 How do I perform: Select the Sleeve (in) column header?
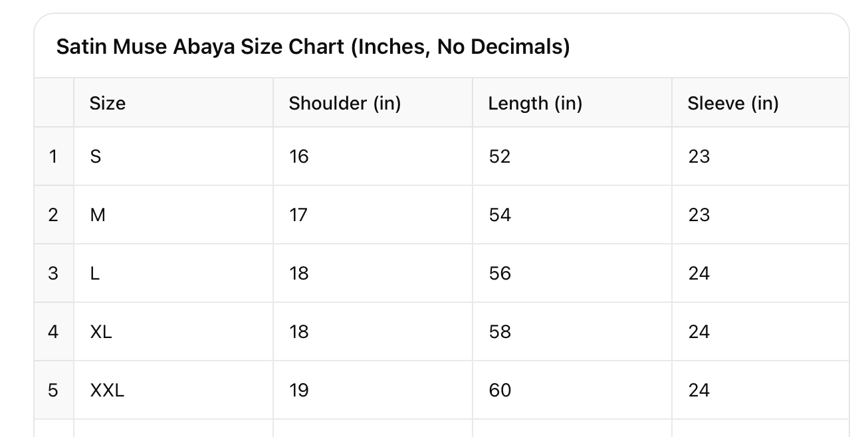pos(732,103)
